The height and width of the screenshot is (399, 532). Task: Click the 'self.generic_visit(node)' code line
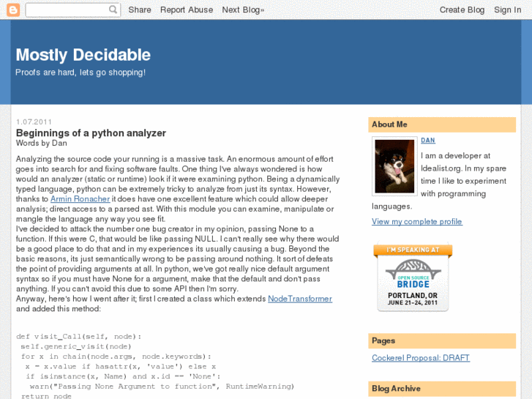click(x=76, y=346)
